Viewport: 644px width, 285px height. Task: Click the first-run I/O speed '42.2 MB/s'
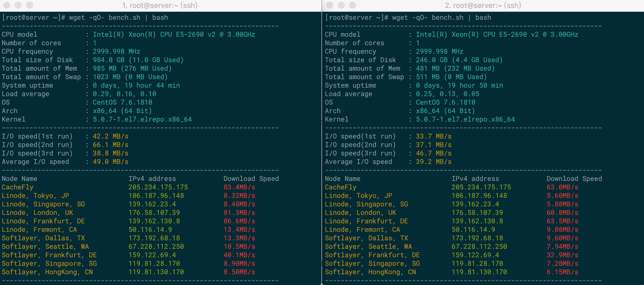(111, 136)
